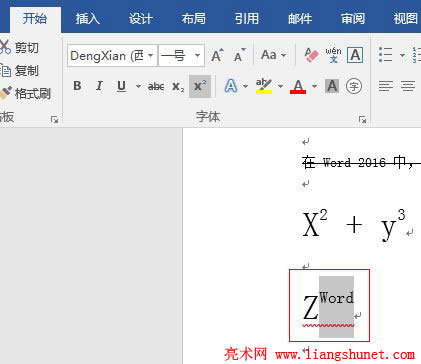Screen dimensions: 421x364
Task: Toggle the active superscript x² button
Action: point(200,86)
